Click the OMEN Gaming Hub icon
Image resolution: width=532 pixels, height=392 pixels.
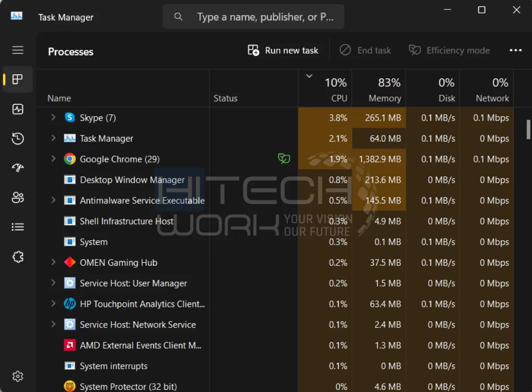[70, 263]
